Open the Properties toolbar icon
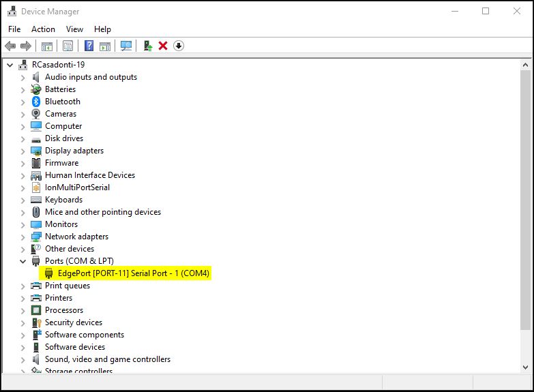 tap(68, 46)
